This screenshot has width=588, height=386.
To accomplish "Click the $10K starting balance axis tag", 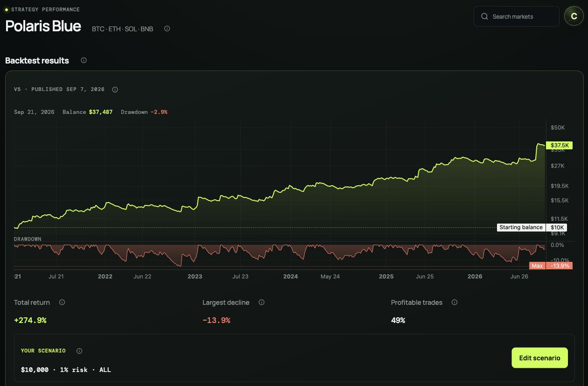I will pyautogui.click(x=557, y=227).
